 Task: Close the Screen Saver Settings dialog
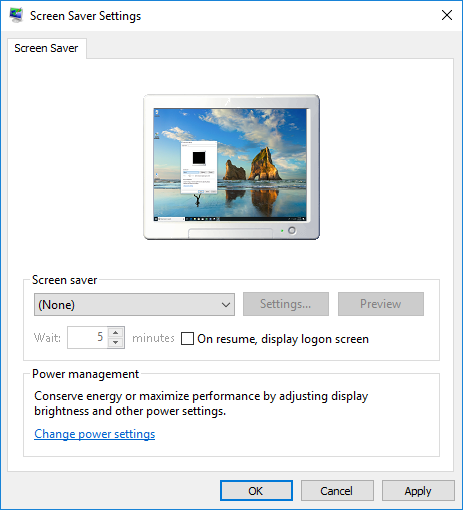click(x=447, y=15)
